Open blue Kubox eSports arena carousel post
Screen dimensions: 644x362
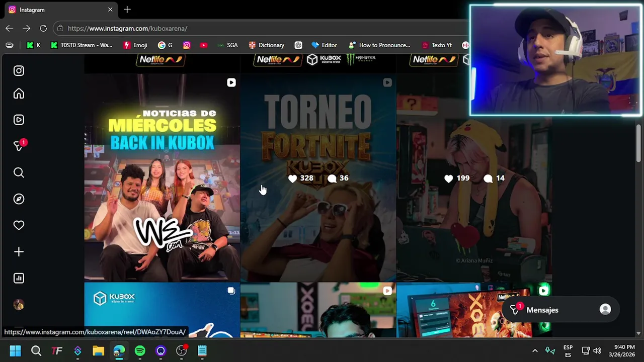click(162, 310)
